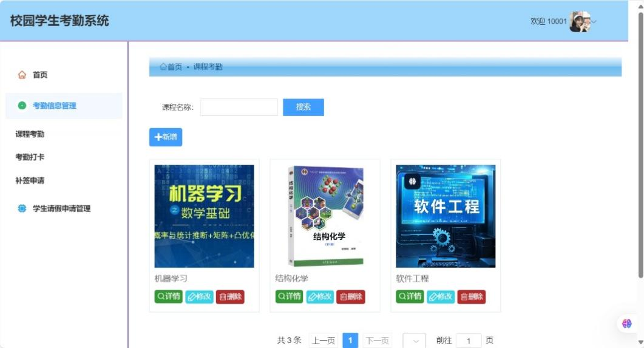Open the page size dropdown in the pagination
Screen dimensions: 644x348
(x=415, y=341)
